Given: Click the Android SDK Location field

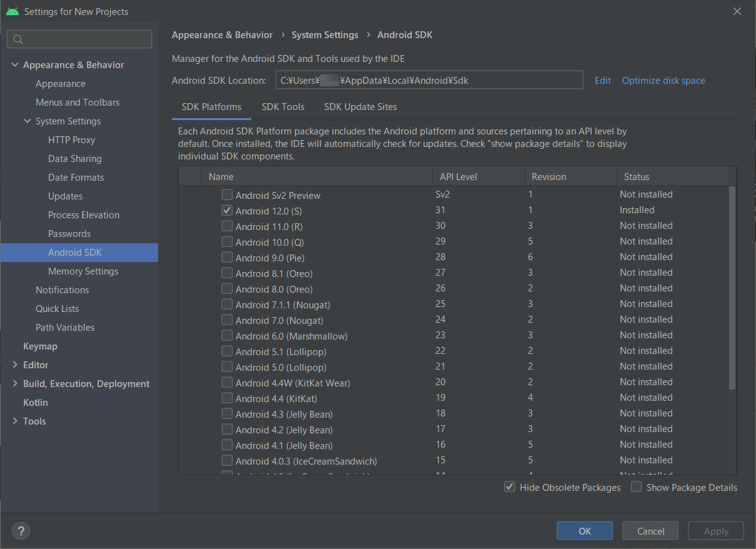Looking at the screenshot, I should (429, 81).
